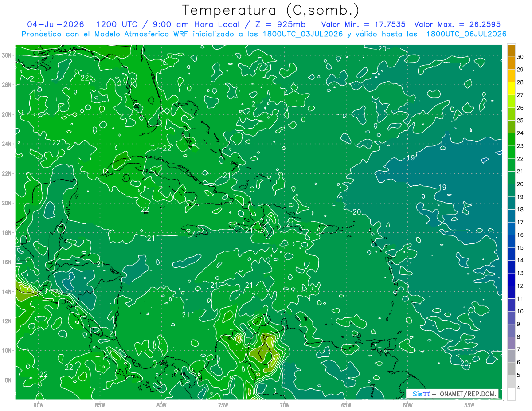Click the title 'Temperatura (C,somb.)'
The image size is (532, 411).
tap(270, 11)
